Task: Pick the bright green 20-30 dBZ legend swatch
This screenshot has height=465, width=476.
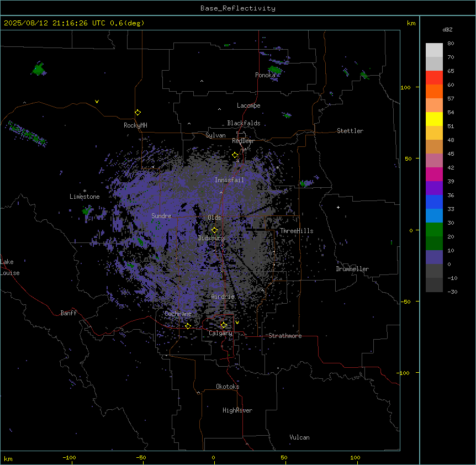Action: click(434, 230)
